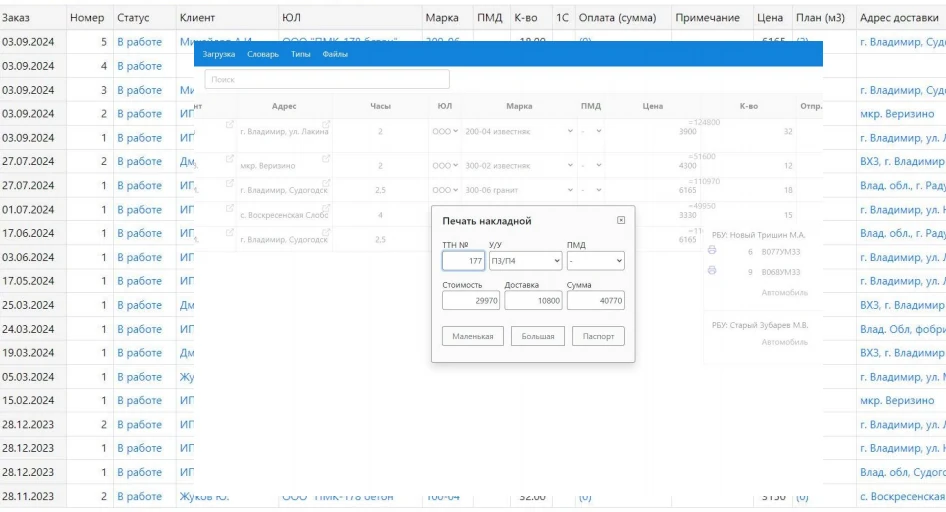Click link icon left of мкр. Веризино row

[x=229, y=159]
